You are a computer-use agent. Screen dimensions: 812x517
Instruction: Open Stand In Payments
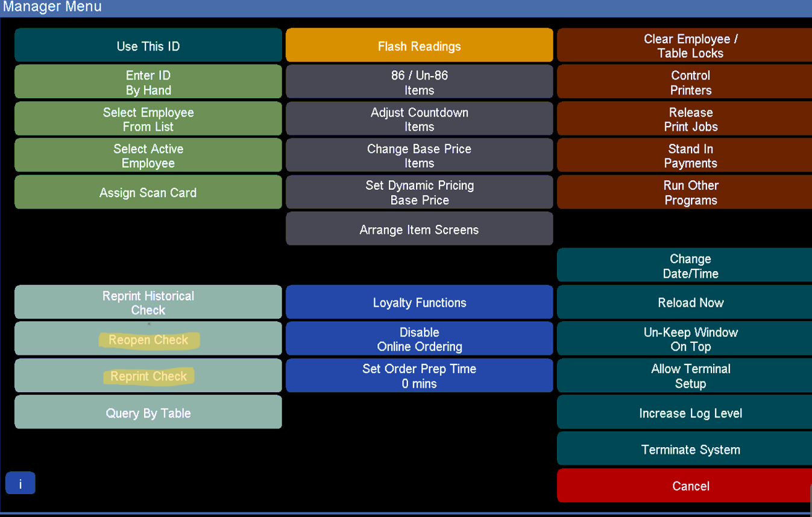tap(684, 155)
